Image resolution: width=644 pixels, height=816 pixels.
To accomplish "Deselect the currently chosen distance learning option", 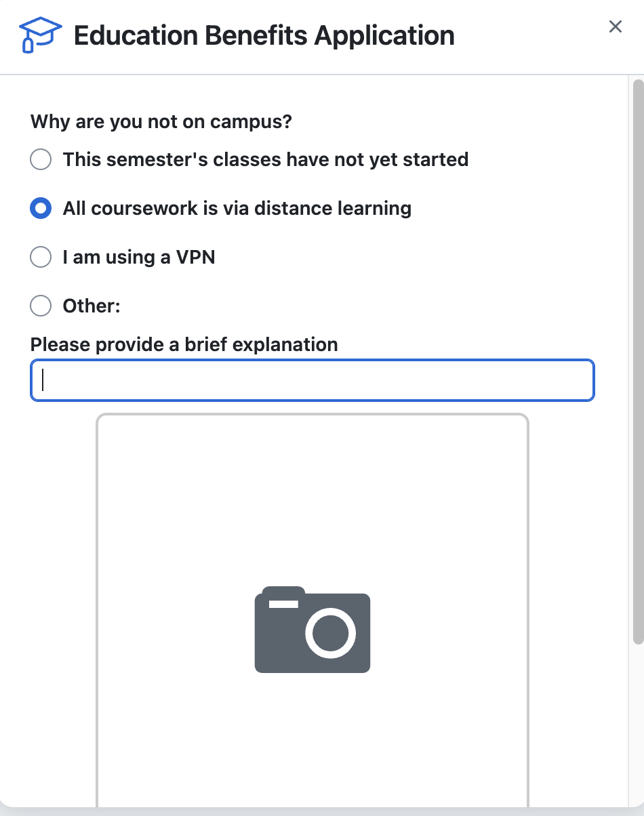I will (41, 208).
